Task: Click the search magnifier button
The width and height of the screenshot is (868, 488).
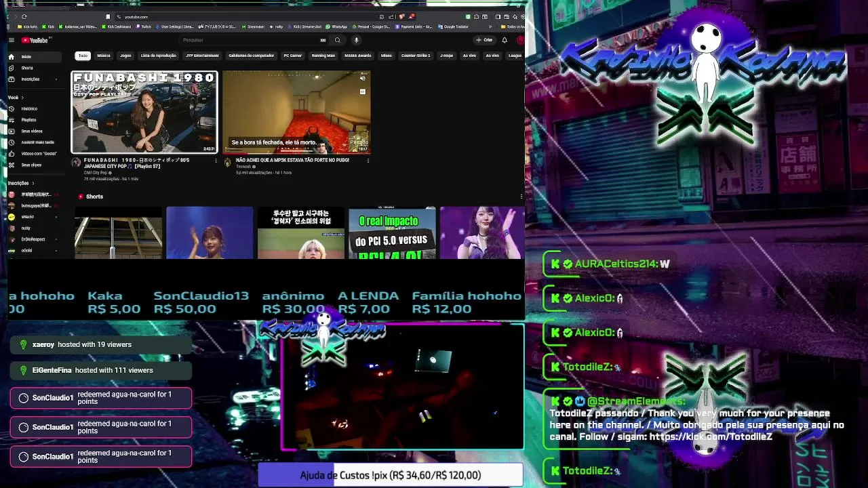Action: (x=337, y=40)
